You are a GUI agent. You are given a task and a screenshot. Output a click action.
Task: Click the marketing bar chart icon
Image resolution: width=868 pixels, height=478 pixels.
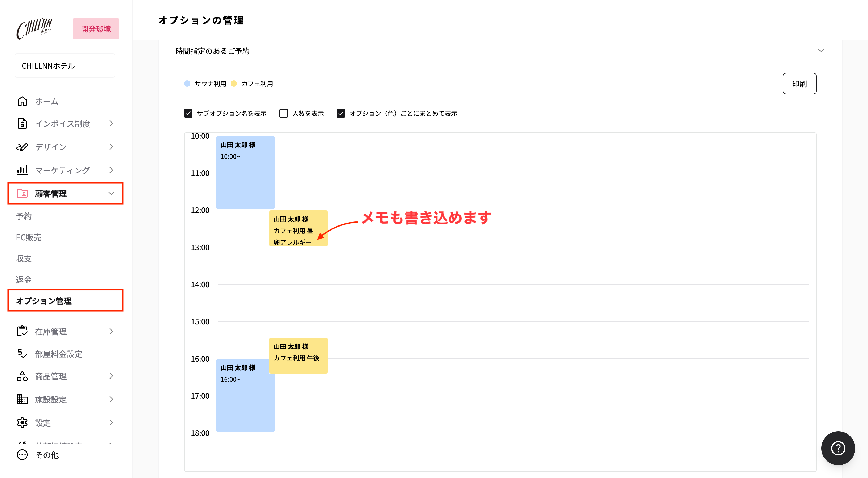tap(22, 170)
